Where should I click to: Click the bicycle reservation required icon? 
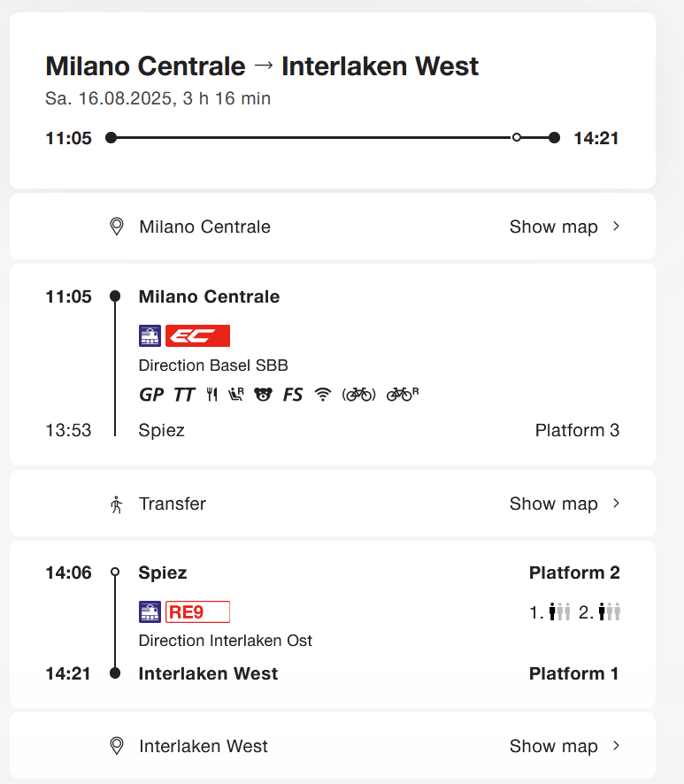pyautogui.click(x=402, y=395)
